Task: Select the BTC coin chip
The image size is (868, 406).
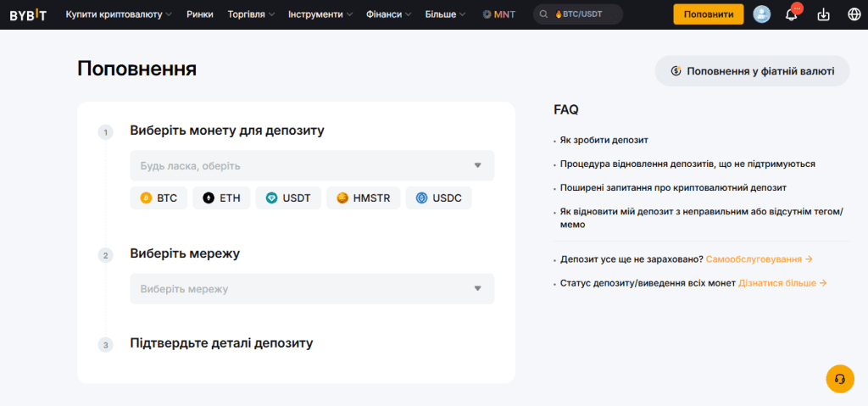Action: tap(159, 197)
